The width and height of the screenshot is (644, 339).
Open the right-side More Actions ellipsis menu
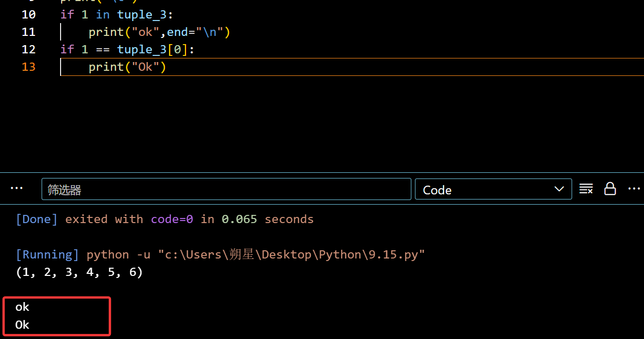[634, 189]
